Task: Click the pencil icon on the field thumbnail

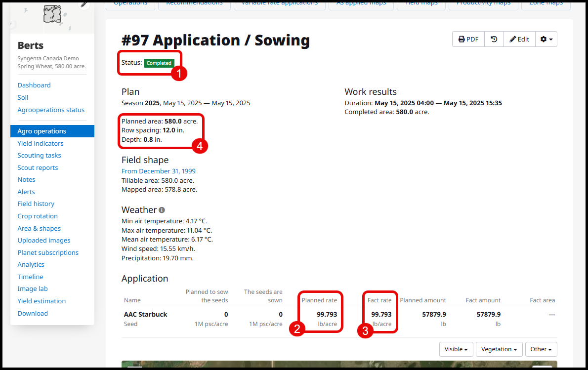Action: 84,4
